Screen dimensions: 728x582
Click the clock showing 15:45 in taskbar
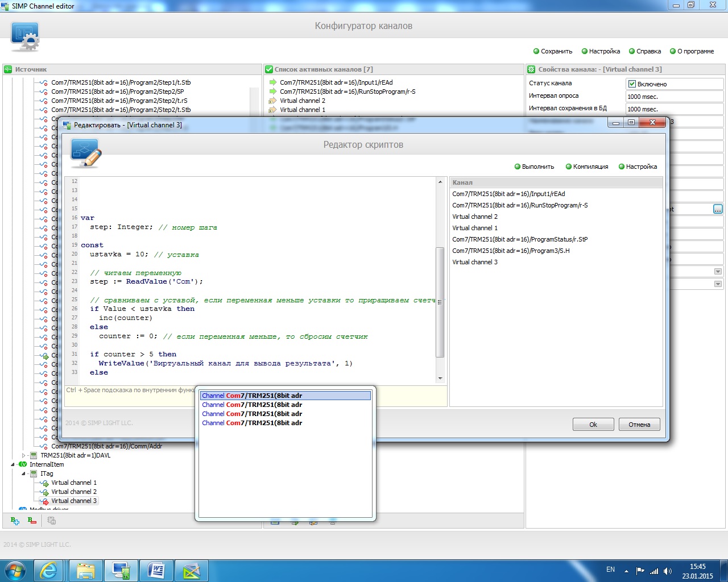click(x=697, y=567)
